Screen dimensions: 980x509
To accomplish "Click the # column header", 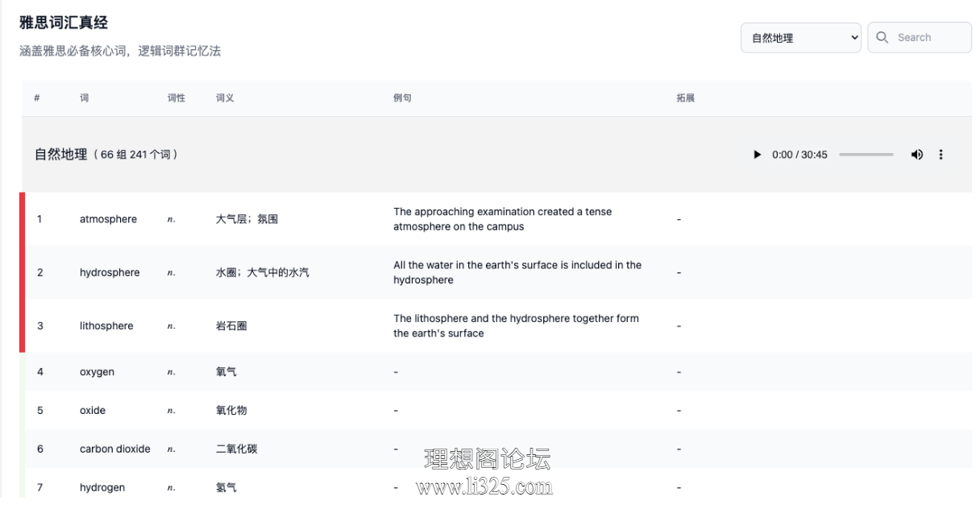I will coord(37,98).
